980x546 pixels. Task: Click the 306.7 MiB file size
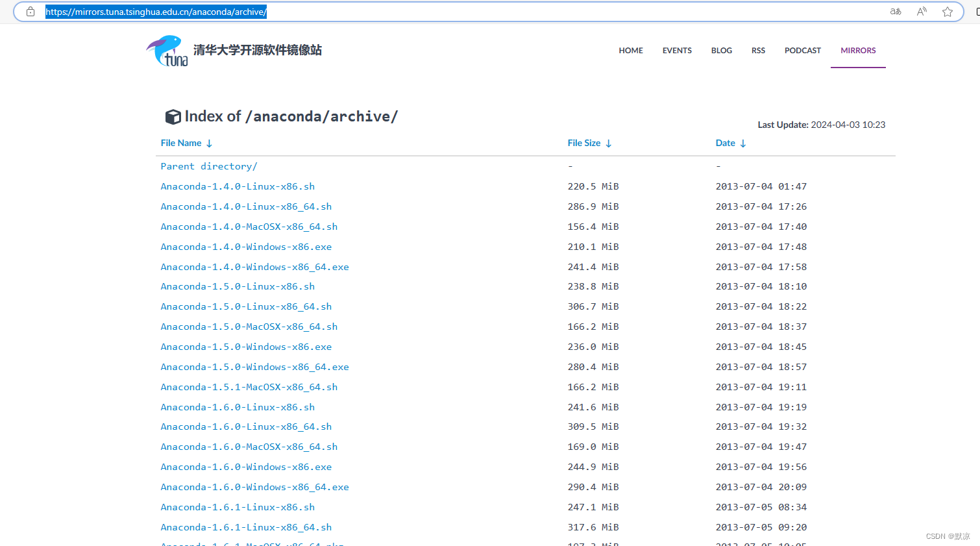[593, 307]
